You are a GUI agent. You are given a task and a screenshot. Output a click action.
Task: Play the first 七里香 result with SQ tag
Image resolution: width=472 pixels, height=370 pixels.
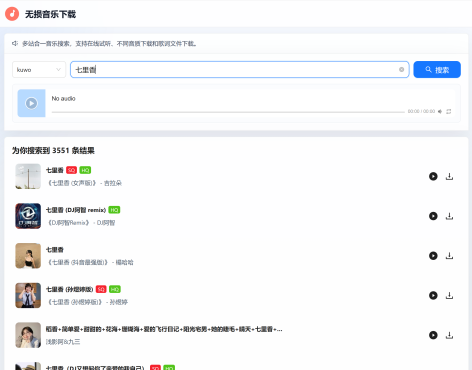click(x=433, y=176)
